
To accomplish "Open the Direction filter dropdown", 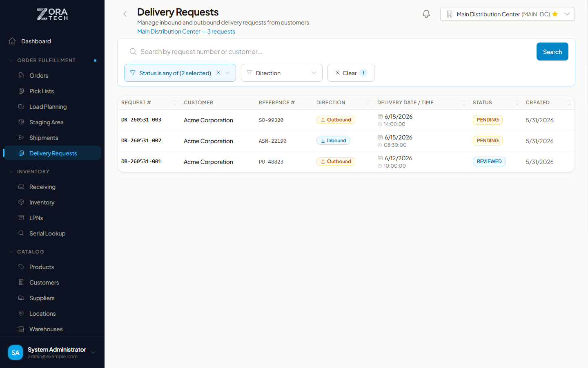I will coord(282,73).
